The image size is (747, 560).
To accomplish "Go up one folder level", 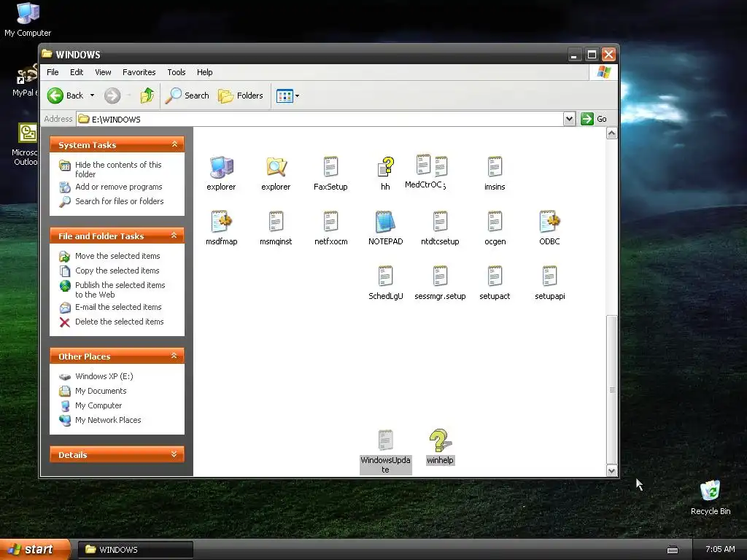I will coord(147,96).
